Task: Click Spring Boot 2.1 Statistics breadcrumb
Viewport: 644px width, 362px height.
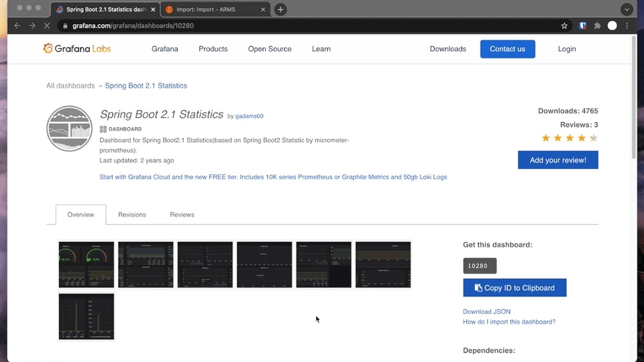Action: pyautogui.click(x=146, y=86)
